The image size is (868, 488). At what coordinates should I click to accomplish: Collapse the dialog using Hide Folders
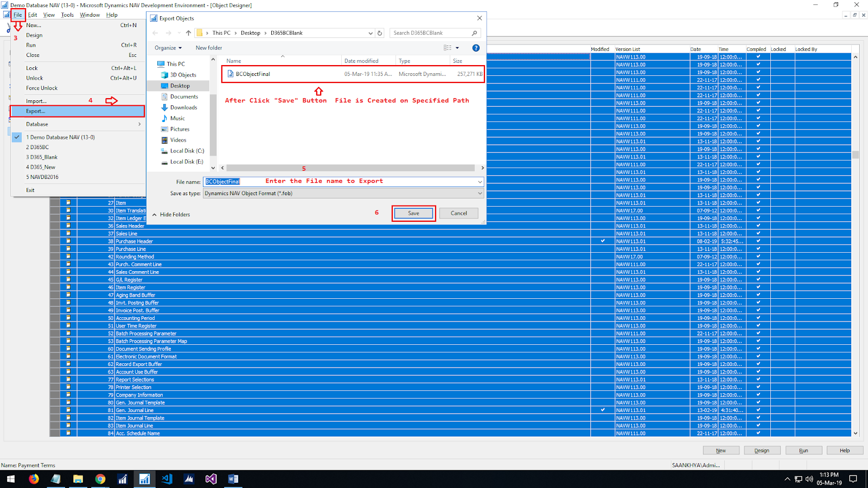pyautogui.click(x=171, y=215)
